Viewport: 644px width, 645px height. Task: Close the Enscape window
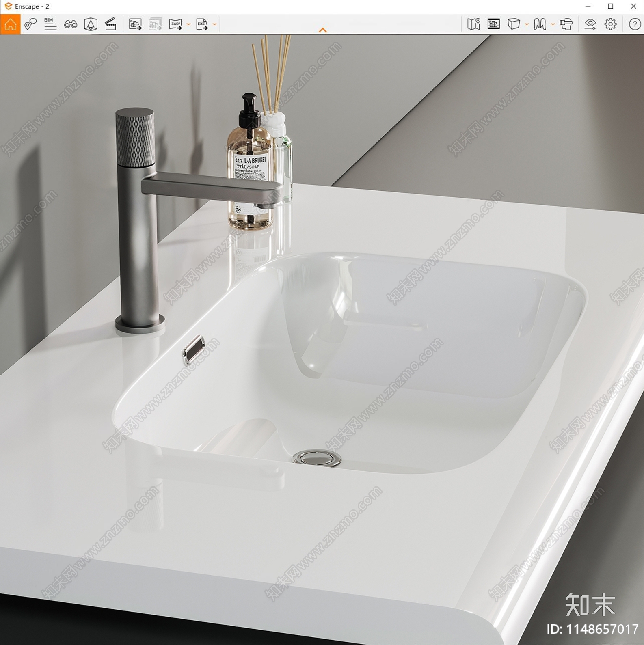coord(633,6)
